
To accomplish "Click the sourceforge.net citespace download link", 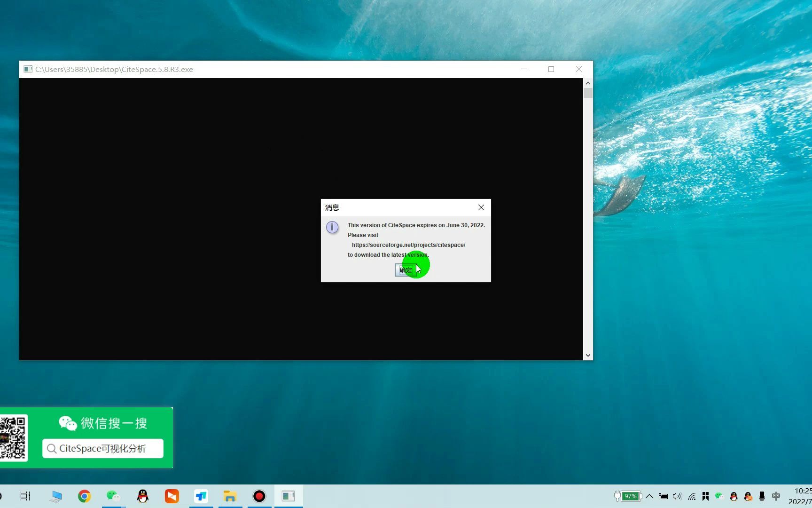I will coord(408,245).
